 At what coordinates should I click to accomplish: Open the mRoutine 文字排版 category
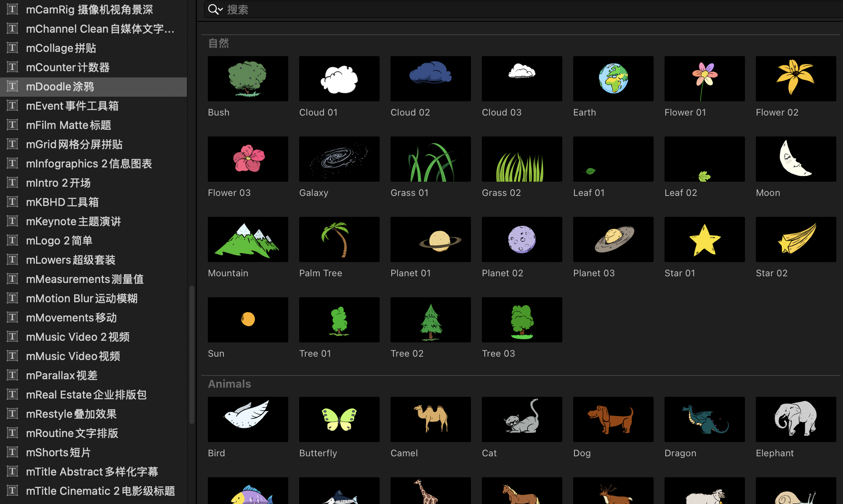93,433
